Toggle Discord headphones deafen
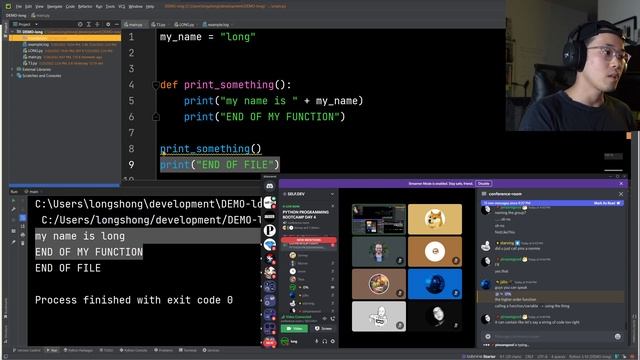The height and width of the screenshot is (360, 640). click(x=324, y=341)
